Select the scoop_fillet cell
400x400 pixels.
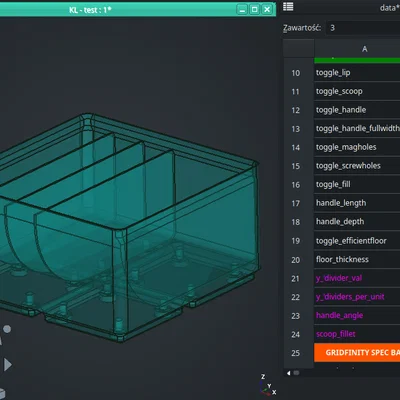click(x=357, y=334)
